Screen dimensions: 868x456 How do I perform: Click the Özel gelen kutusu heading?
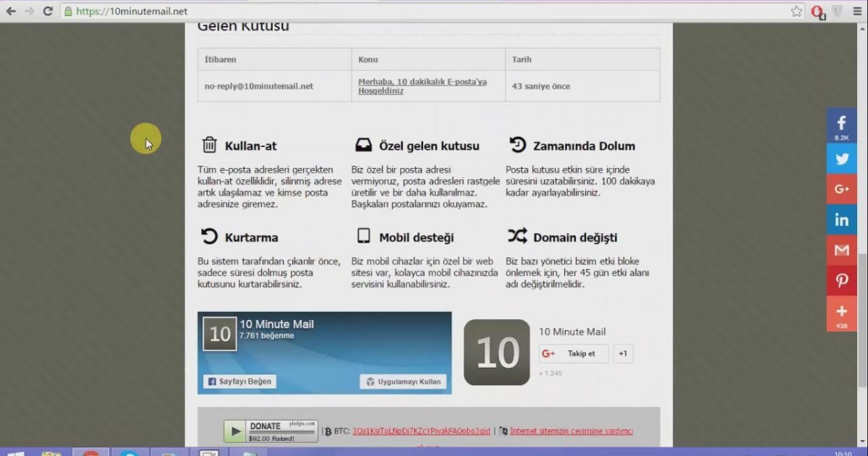point(429,145)
